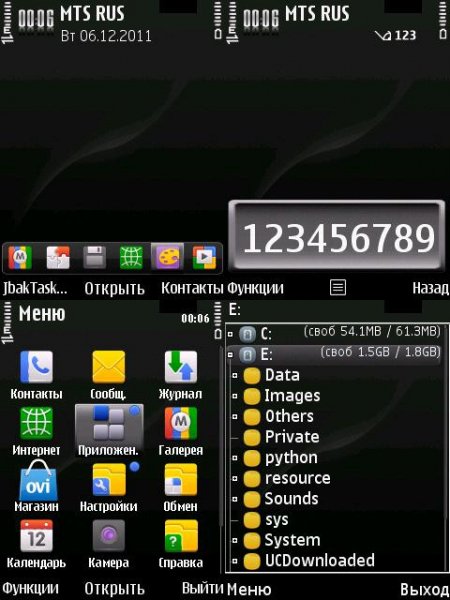Expand the Data folder tree node

[x=235, y=376]
